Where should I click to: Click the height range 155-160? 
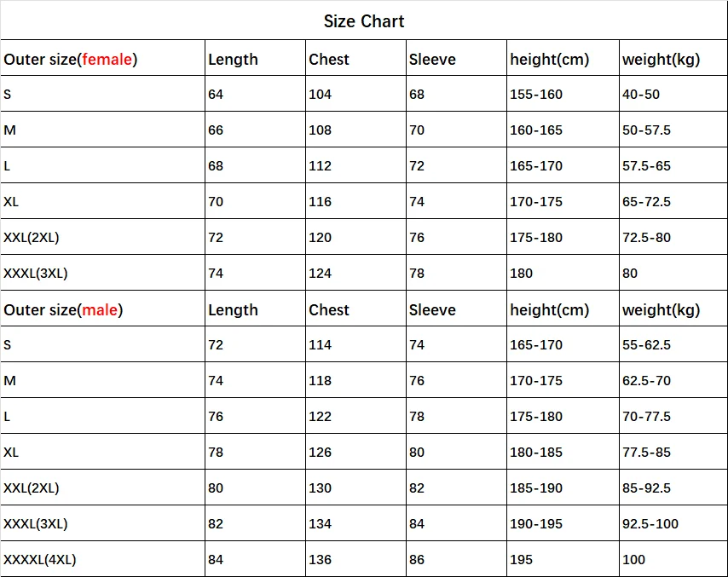click(x=536, y=94)
